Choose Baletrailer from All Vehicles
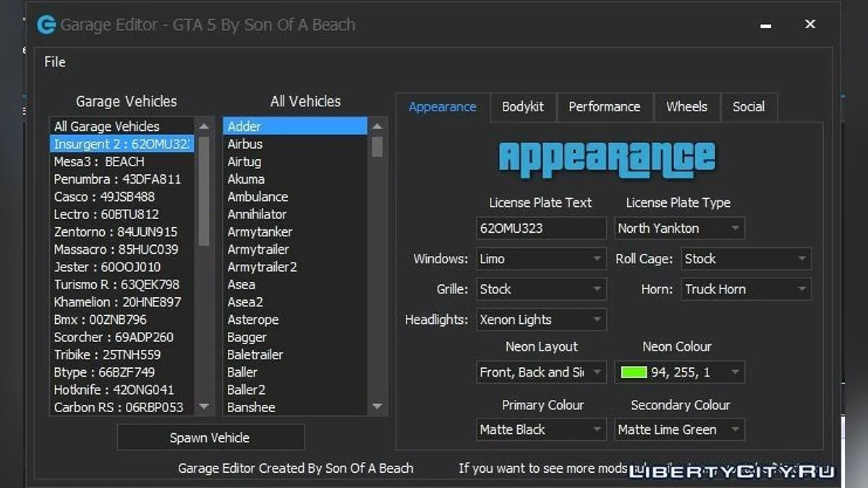This screenshot has width=868, height=488. 295,355
